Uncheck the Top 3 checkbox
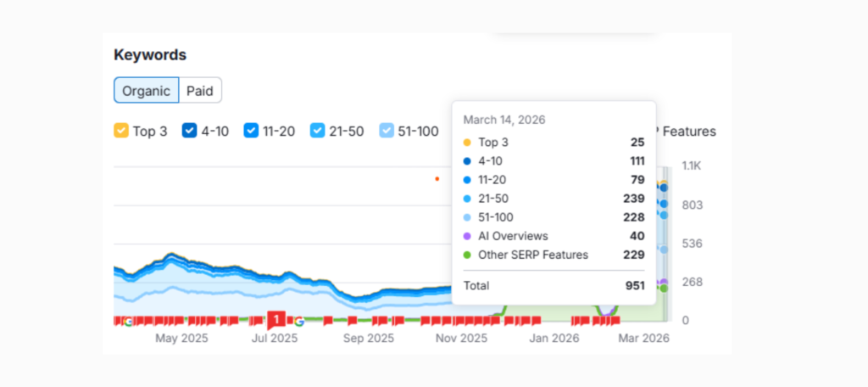868x387 pixels. (x=121, y=132)
